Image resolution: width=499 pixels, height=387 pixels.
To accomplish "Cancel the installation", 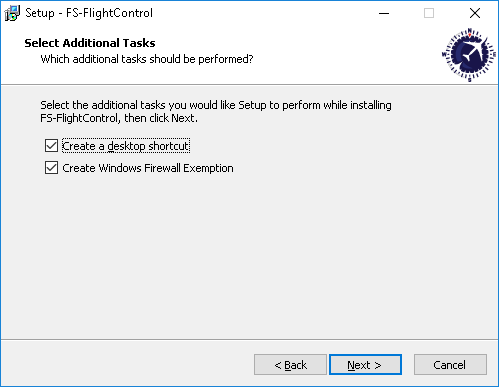I will click(450, 365).
